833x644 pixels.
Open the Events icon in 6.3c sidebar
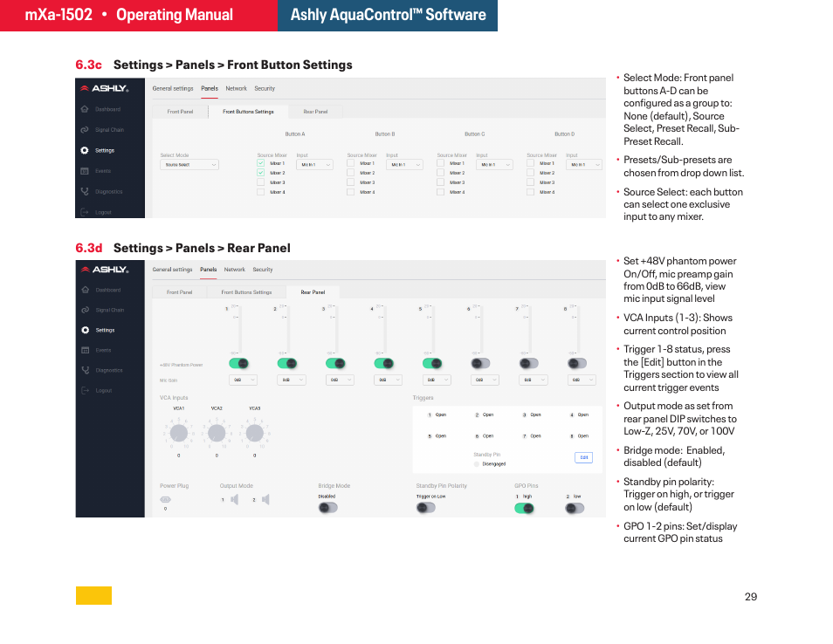(85, 171)
